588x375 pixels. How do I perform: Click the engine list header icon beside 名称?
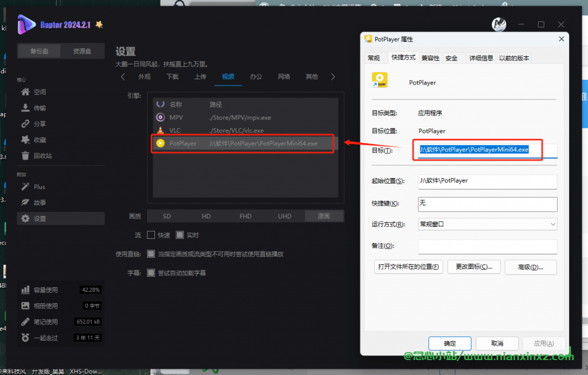[160, 105]
